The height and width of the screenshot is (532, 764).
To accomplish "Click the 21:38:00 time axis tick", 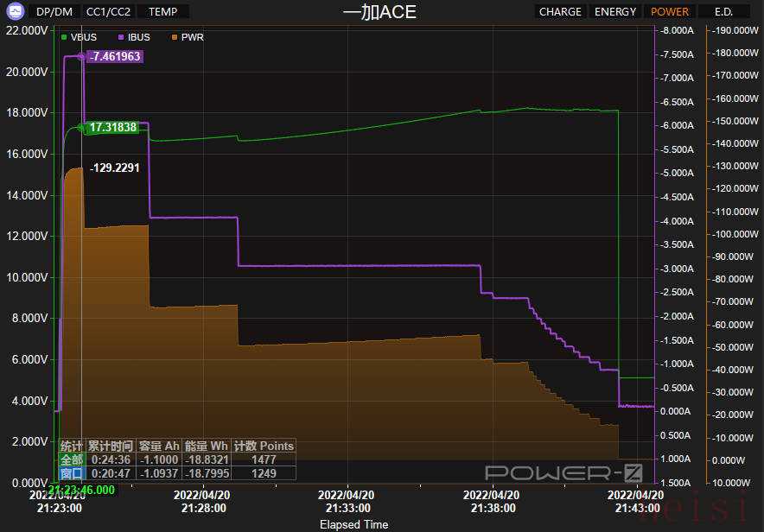I will click(492, 508).
